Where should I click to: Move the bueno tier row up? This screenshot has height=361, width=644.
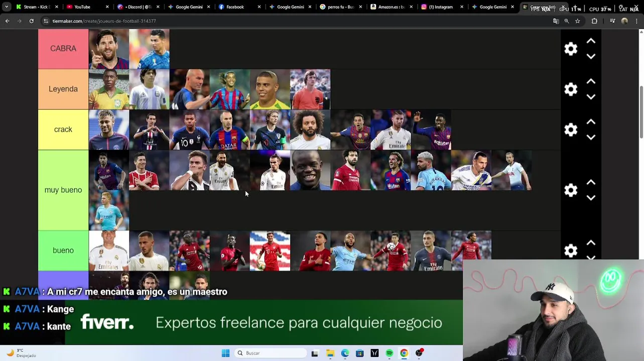[x=591, y=243]
